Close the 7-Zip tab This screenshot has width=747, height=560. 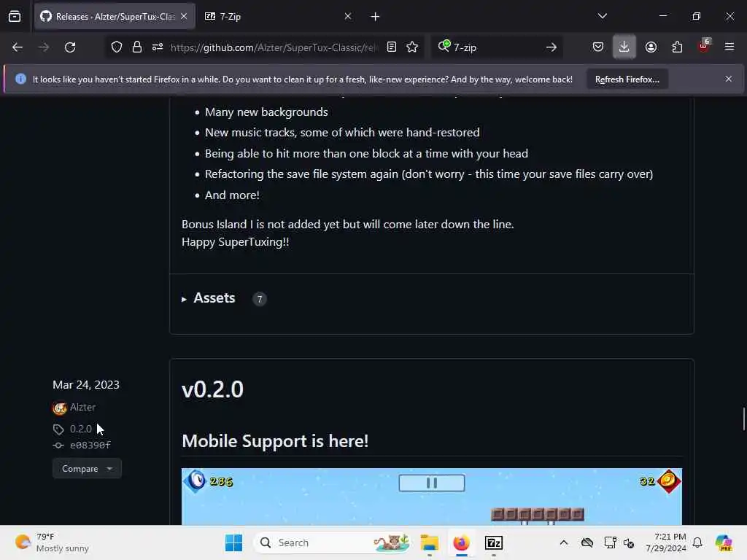tap(348, 16)
